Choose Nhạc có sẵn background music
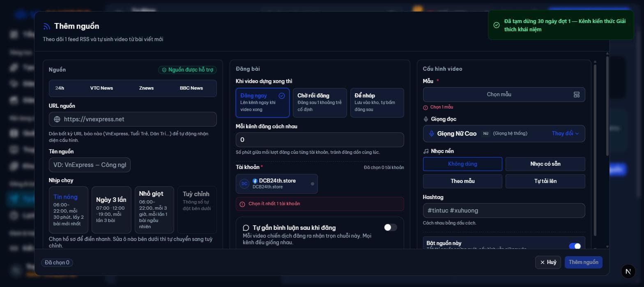The image size is (644, 287). (545, 164)
